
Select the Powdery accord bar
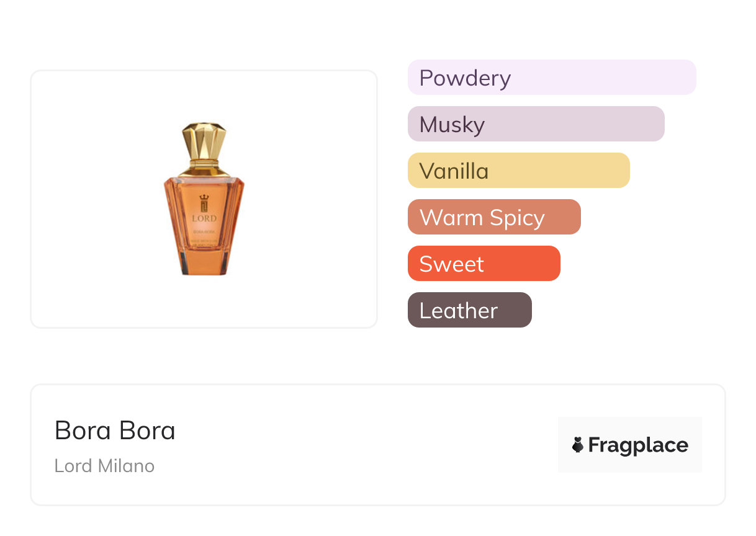551,78
